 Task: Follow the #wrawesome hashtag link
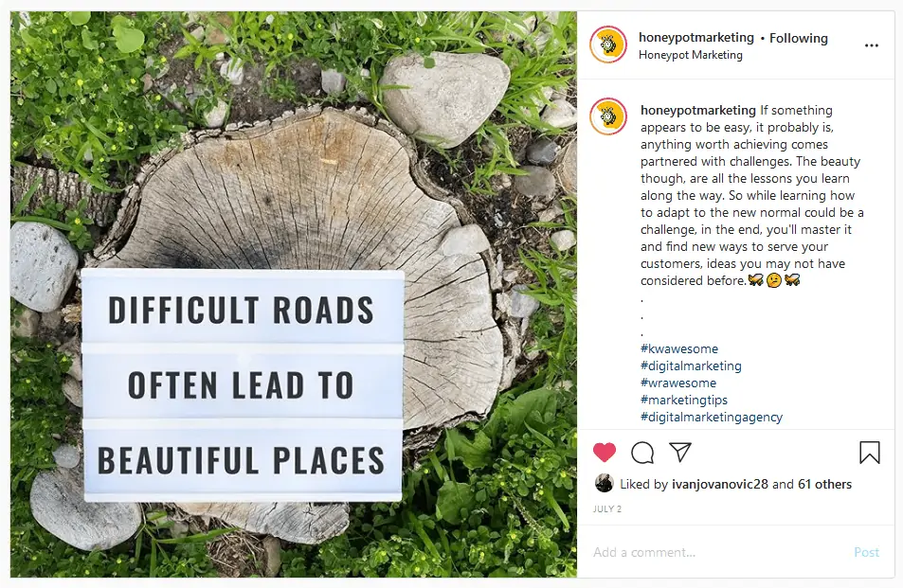tap(678, 383)
